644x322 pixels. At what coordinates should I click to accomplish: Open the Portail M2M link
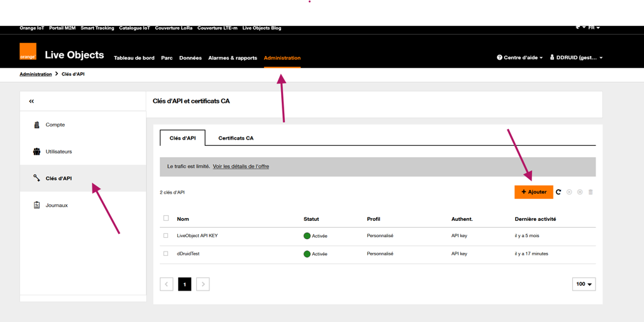pyautogui.click(x=62, y=28)
